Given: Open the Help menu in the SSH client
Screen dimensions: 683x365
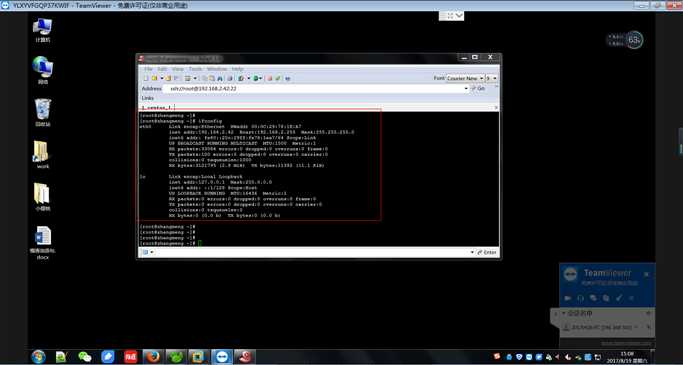Looking at the screenshot, I should click(237, 69).
